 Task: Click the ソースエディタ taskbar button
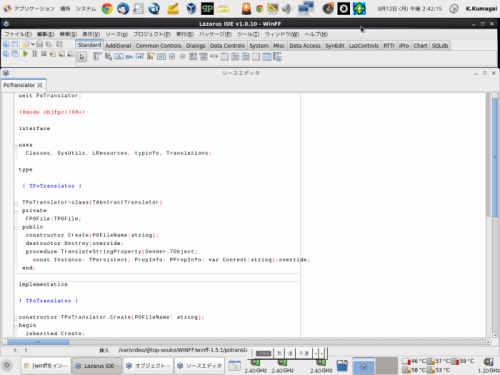coord(199,366)
